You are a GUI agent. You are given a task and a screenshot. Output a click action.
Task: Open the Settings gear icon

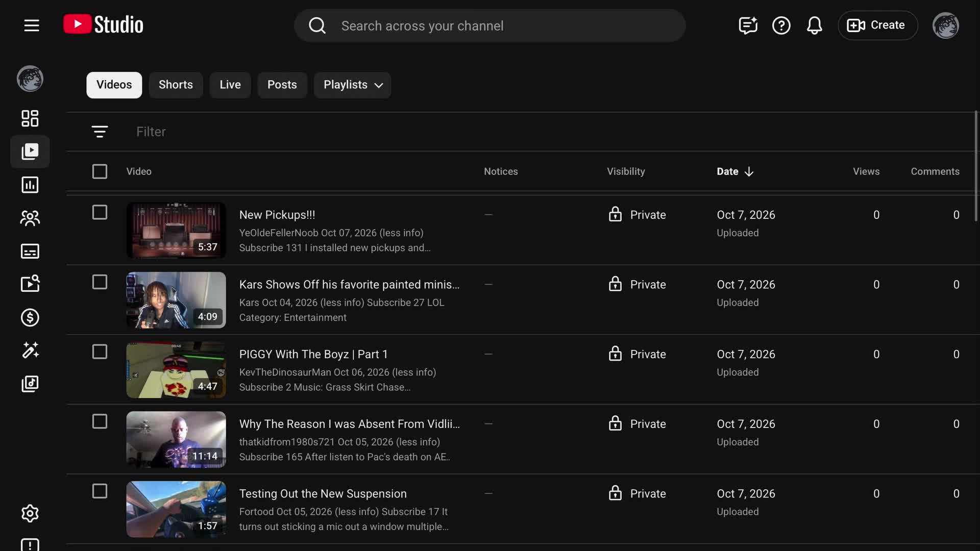tap(30, 513)
